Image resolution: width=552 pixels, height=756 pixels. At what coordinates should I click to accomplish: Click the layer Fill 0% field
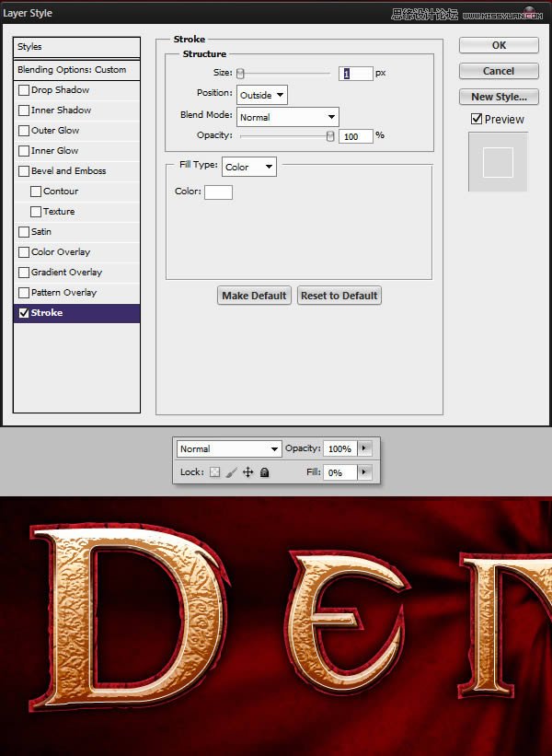[340, 472]
